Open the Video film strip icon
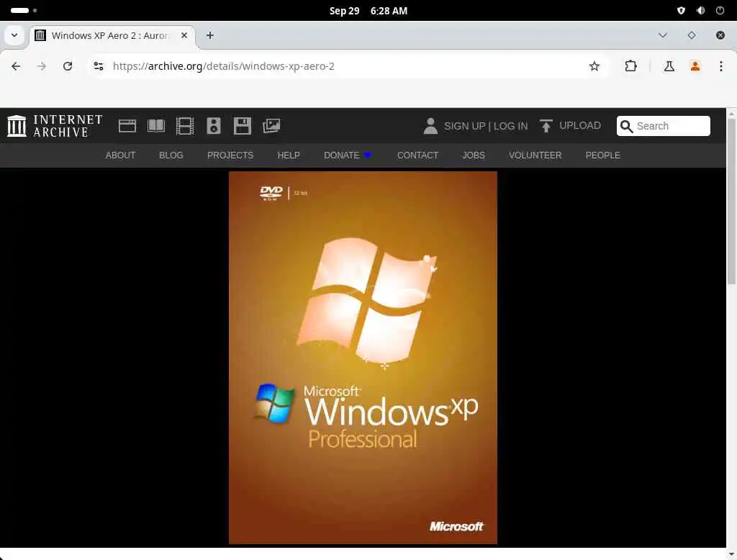This screenshot has width=737, height=560. (x=185, y=126)
